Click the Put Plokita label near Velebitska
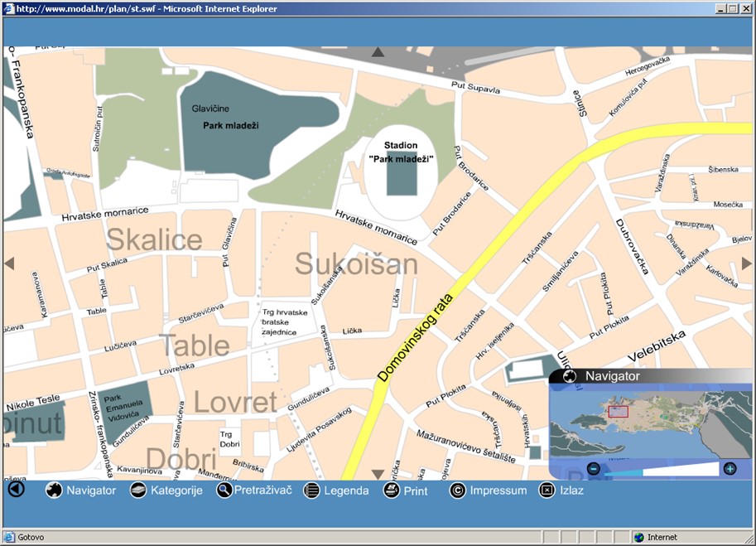The width and height of the screenshot is (756, 546). (609, 327)
